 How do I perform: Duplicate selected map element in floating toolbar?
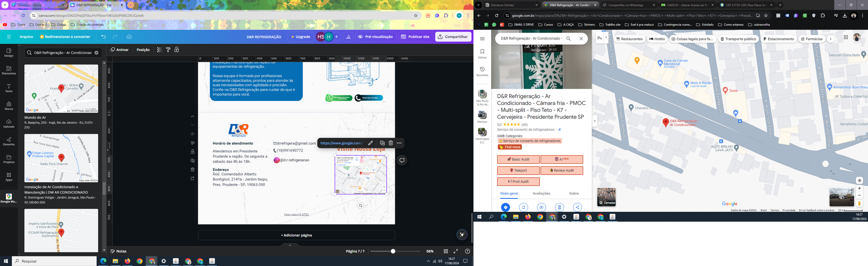click(x=382, y=143)
